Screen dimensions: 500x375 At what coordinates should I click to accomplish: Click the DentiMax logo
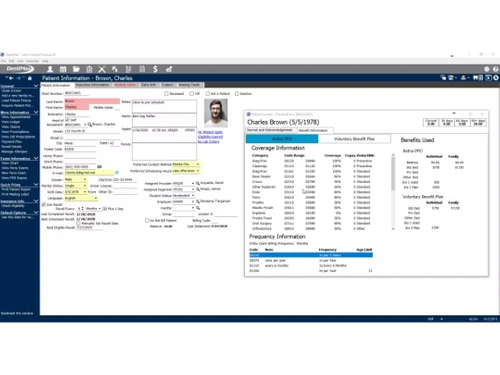pyautogui.click(x=19, y=69)
